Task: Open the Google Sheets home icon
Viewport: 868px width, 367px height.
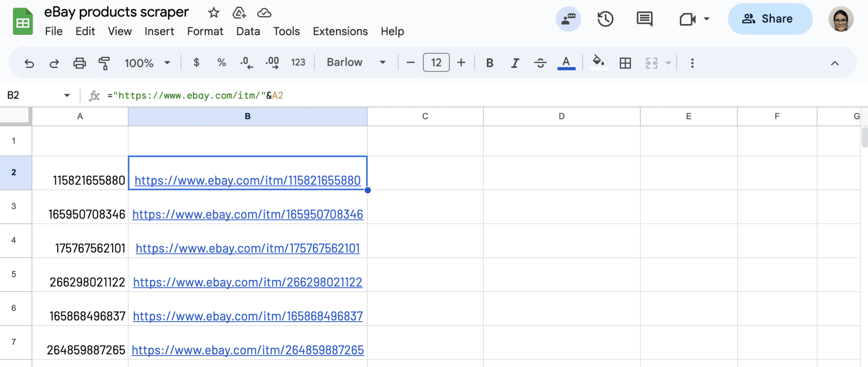Action: click(23, 21)
